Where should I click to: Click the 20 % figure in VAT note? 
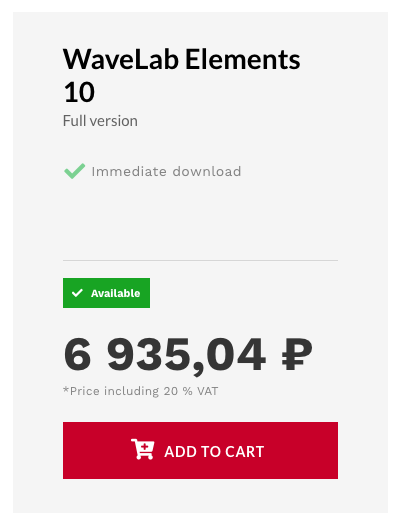[x=178, y=391]
